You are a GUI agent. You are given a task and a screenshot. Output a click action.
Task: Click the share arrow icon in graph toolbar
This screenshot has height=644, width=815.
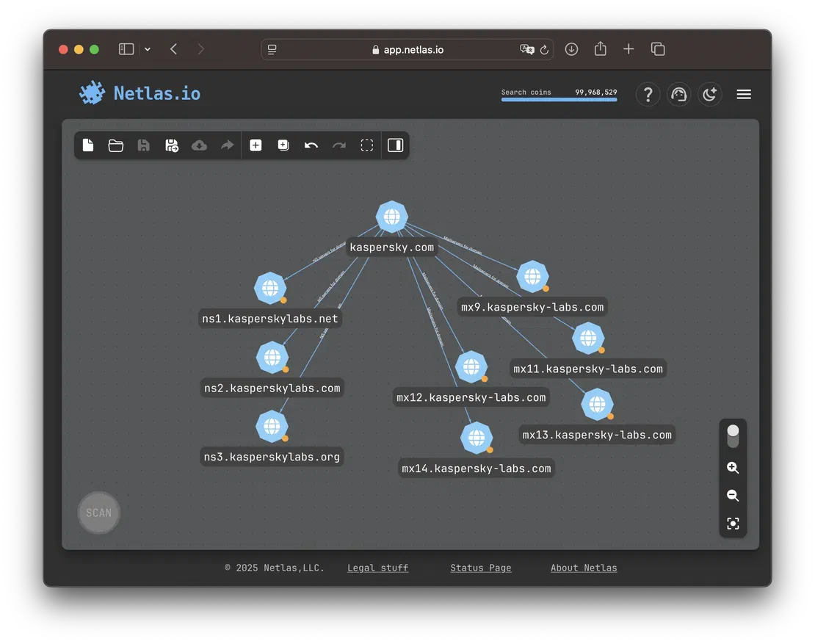(227, 145)
